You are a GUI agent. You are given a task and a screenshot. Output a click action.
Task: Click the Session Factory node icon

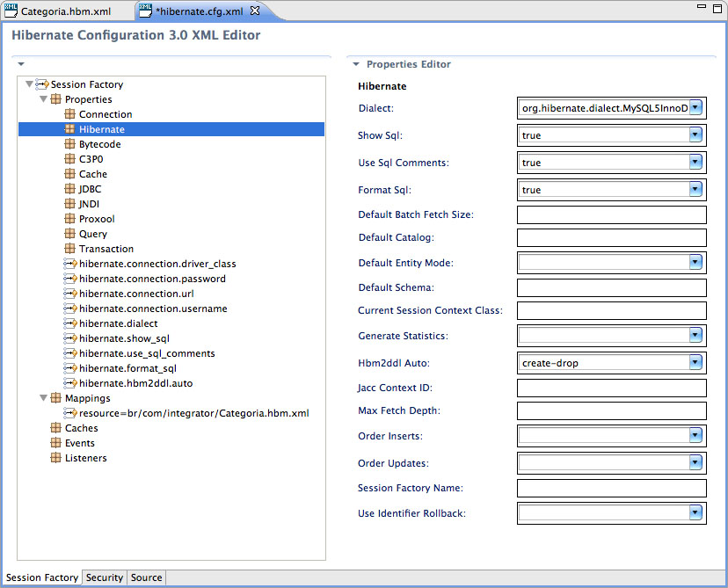tap(42, 84)
